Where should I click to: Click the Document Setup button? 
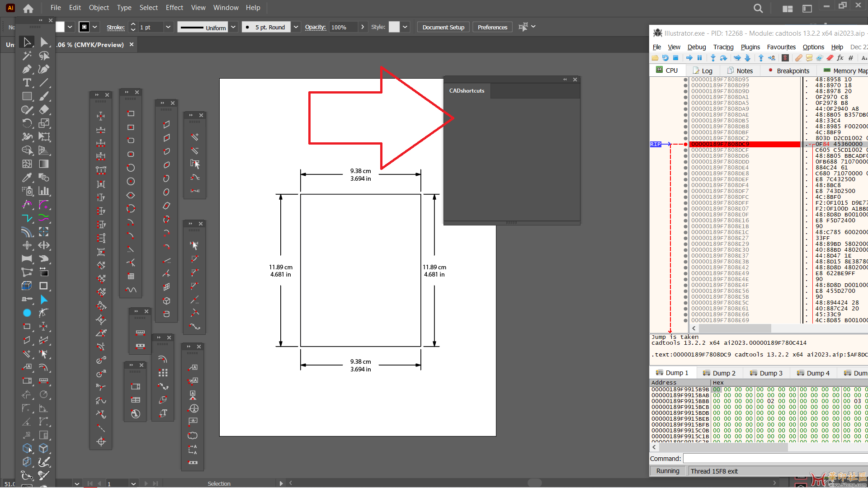(x=443, y=27)
